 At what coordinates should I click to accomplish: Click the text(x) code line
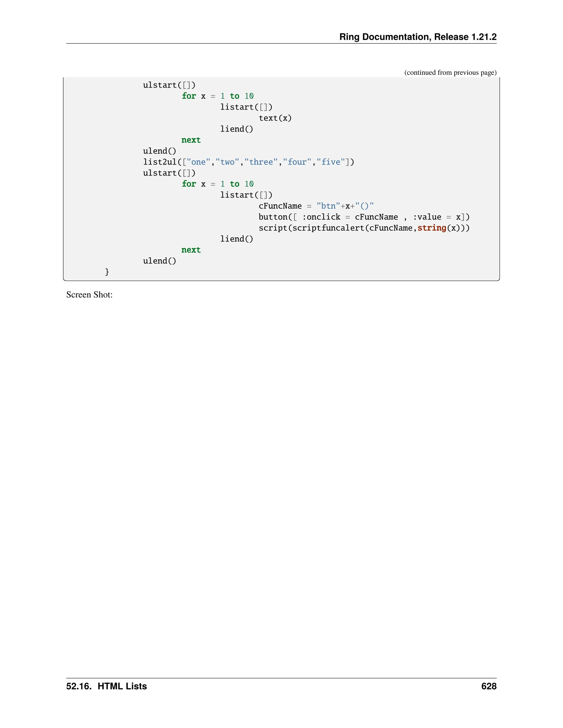[275, 118]
